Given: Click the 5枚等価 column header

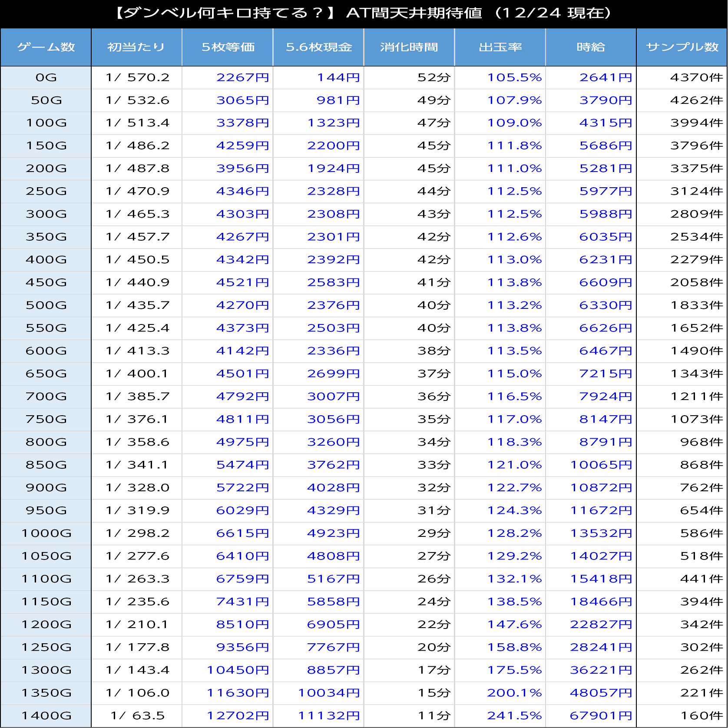Looking at the screenshot, I should pyautogui.click(x=228, y=47).
